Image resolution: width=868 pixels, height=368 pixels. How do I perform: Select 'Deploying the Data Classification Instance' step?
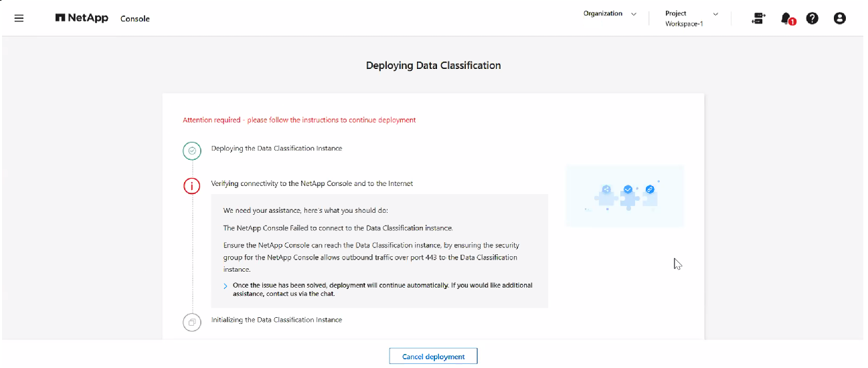click(x=276, y=148)
